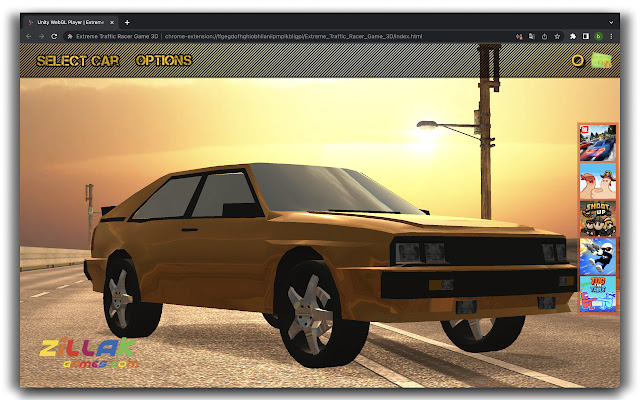Toggle the browser side panel

coord(586,36)
